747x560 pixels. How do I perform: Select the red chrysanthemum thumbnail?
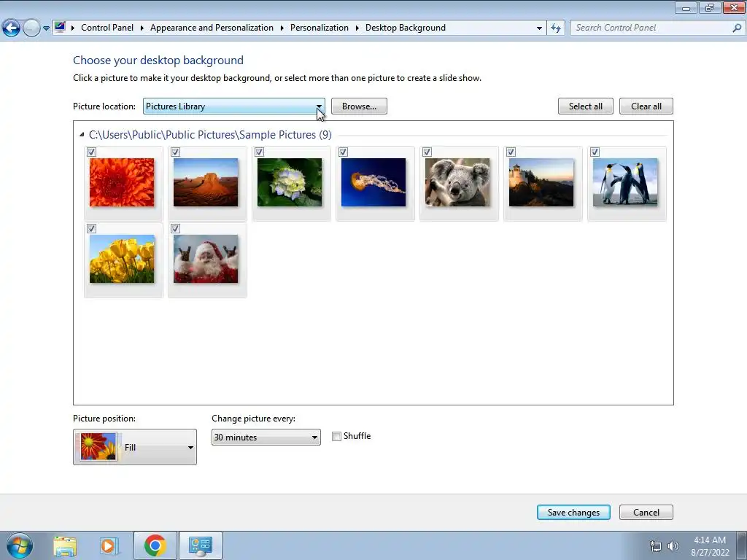pyautogui.click(x=122, y=182)
